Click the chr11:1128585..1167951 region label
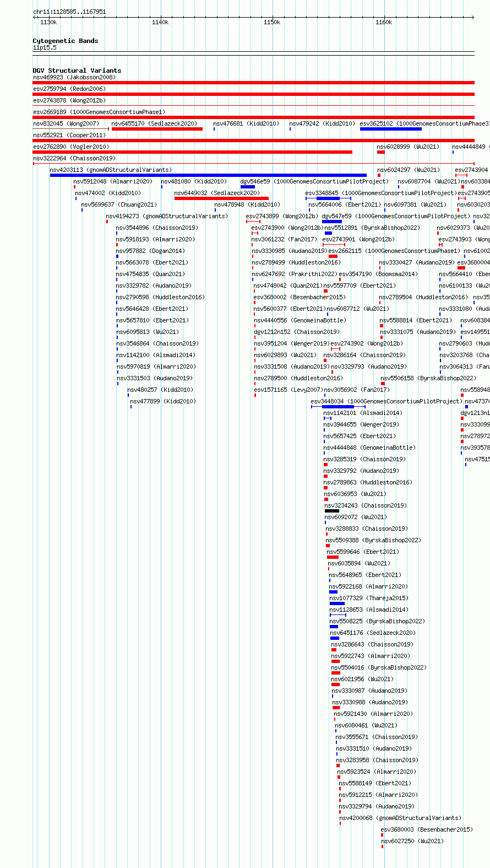 coord(69,12)
